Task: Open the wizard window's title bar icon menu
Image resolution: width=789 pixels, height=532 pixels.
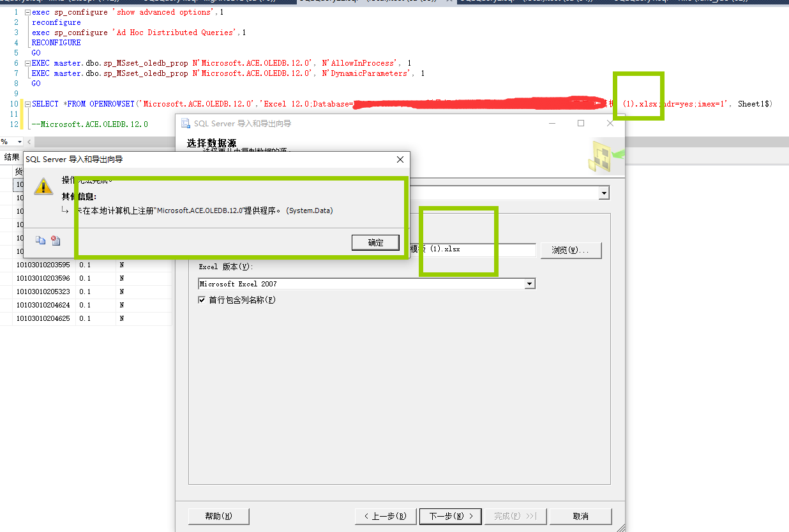Action: click(x=186, y=124)
